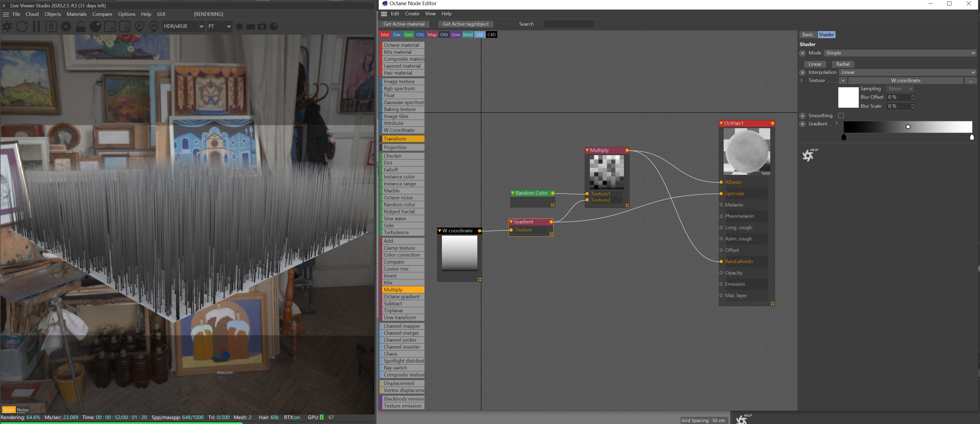This screenshot has height=424, width=980.
Task: Click the clay mode sphere icon
Action: pos(95,27)
